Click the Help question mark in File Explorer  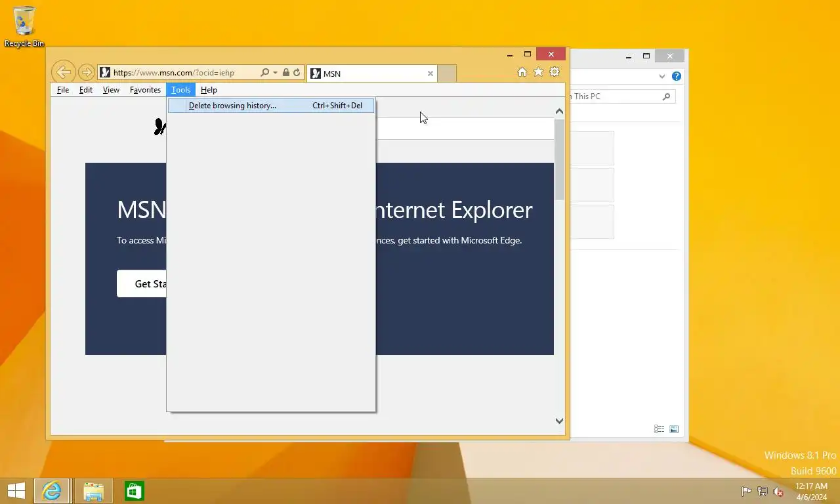[x=677, y=76]
